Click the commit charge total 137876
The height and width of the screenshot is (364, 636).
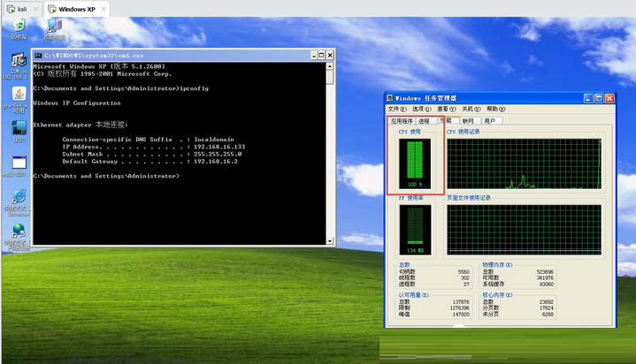click(461, 302)
